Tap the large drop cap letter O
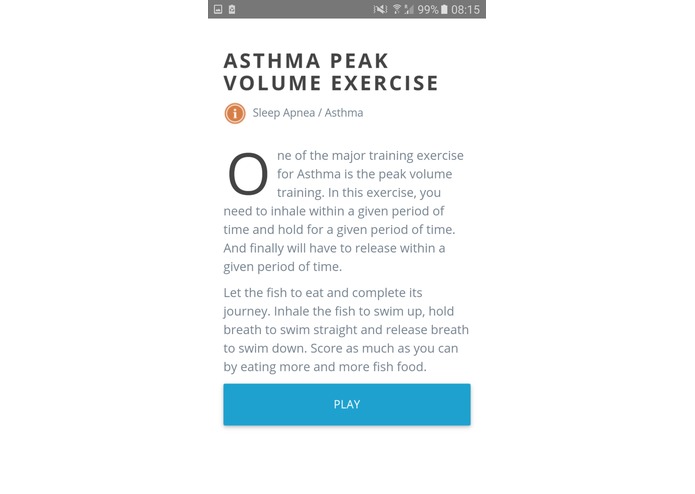The image size is (695, 494). point(248,174)
